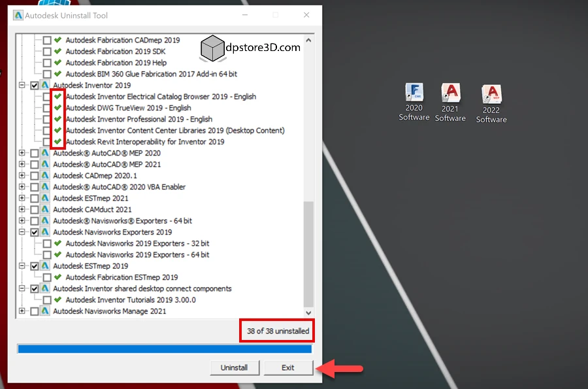Click the product icon beside AutoCAD 2020 VBA Enabler
Image resolution: width=588 pixels, height=389 pixels.
(45, 187)
